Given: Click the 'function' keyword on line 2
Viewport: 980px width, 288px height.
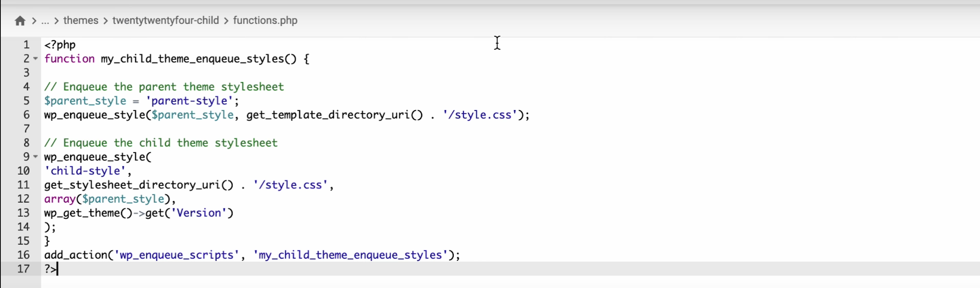Looking at the screenshot, I should pyautogui.click(x=69, y=59).
